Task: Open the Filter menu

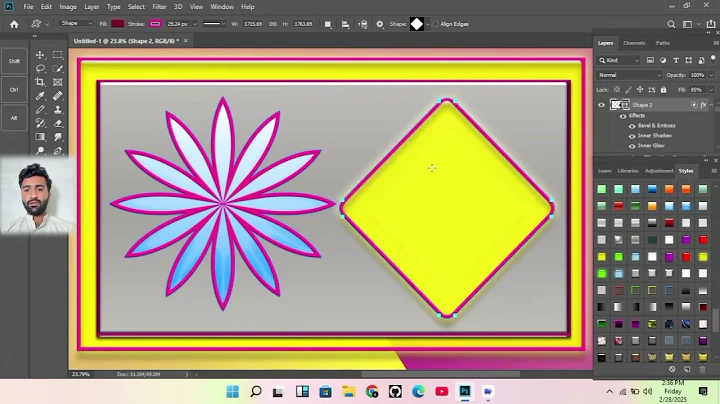Action: tap(159, 7)
